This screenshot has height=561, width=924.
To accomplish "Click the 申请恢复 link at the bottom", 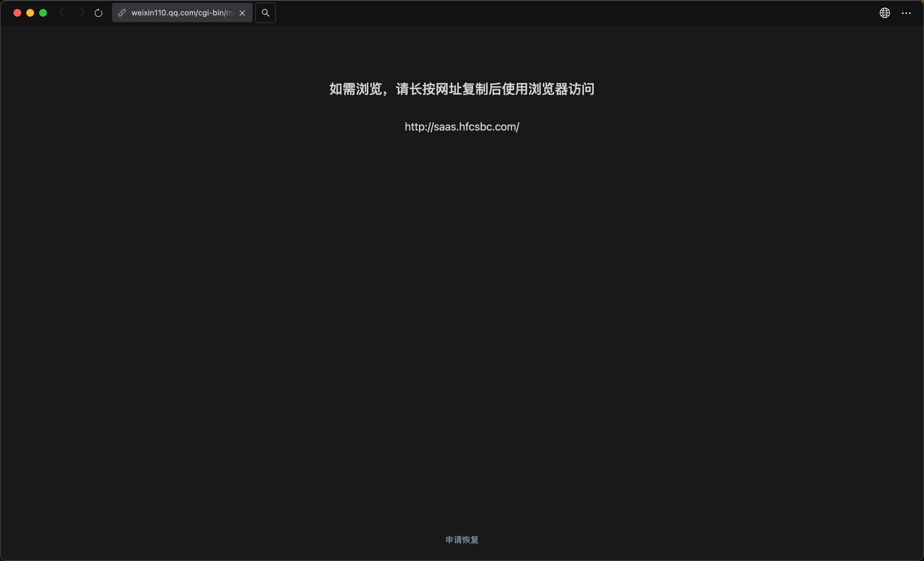I will point(462,540).
